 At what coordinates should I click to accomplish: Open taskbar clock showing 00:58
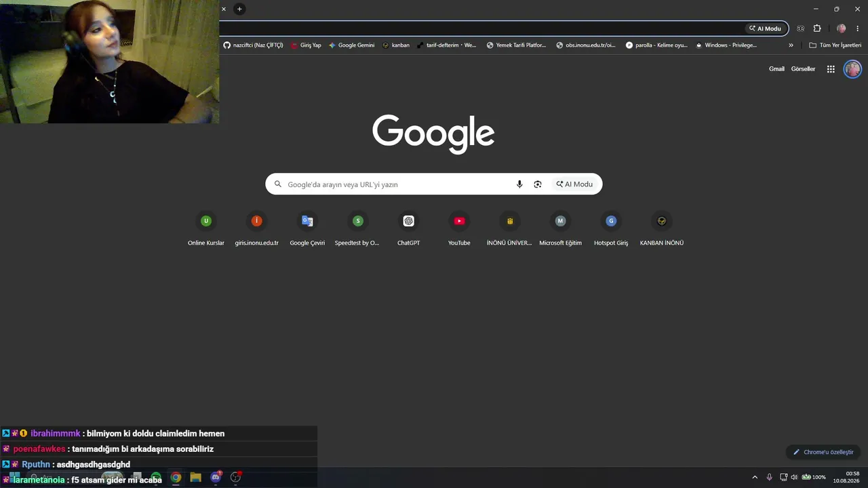pyautogui.click(x=847, y=477)
